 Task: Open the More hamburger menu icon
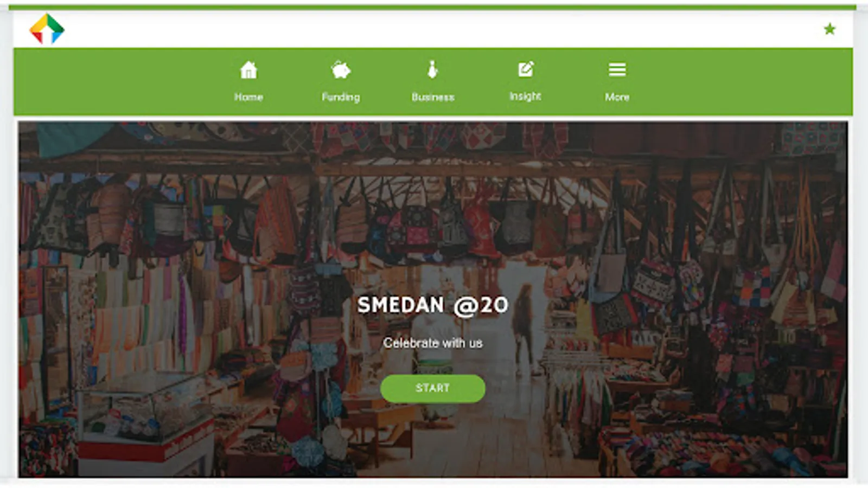click(x=617, y=69)
